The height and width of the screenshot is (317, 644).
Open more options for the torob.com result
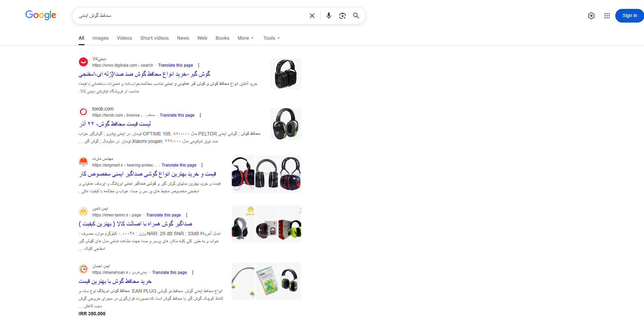[x=200, y=115]
